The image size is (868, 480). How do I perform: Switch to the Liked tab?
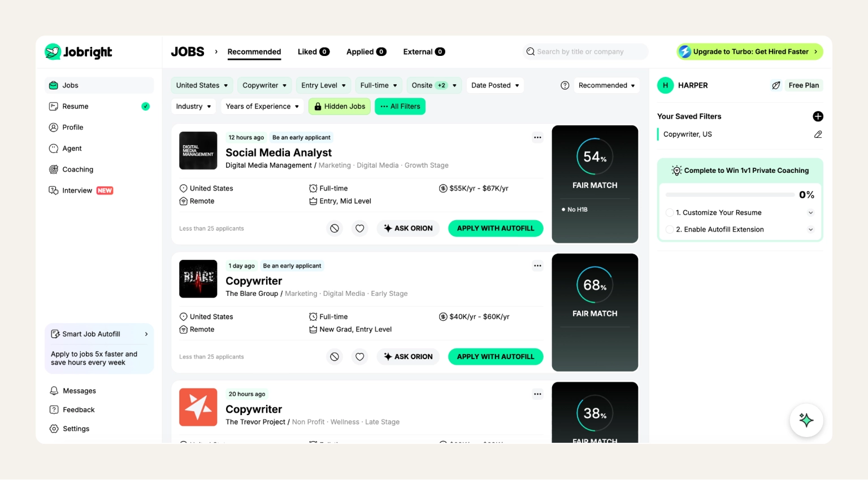point(314,51)
